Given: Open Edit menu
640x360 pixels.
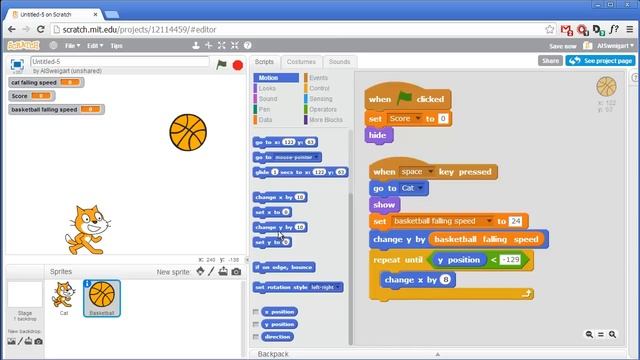Looking at the screenshot, I should point(95,46).
